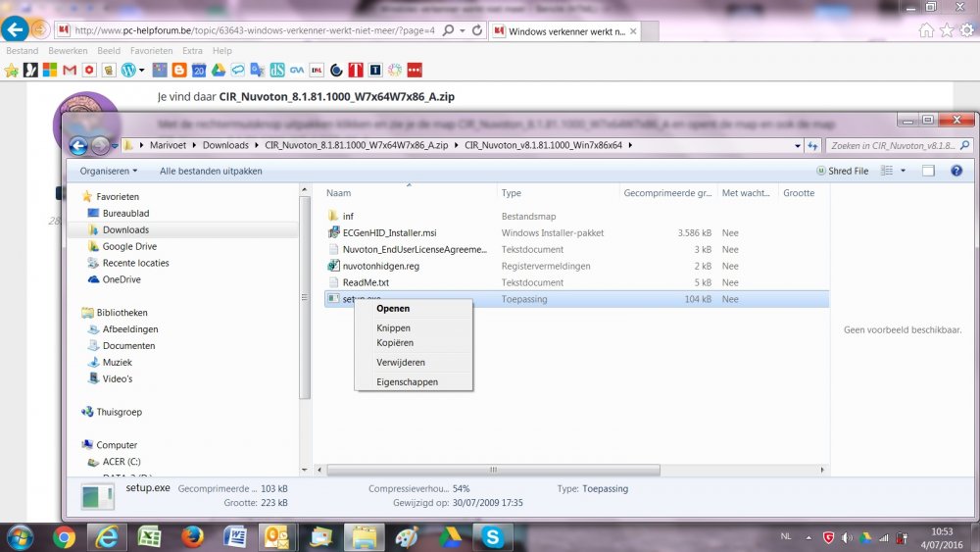Open the IE settings gear icon
The height and width of the screenshot is (552, 980).
pos(967,30)
